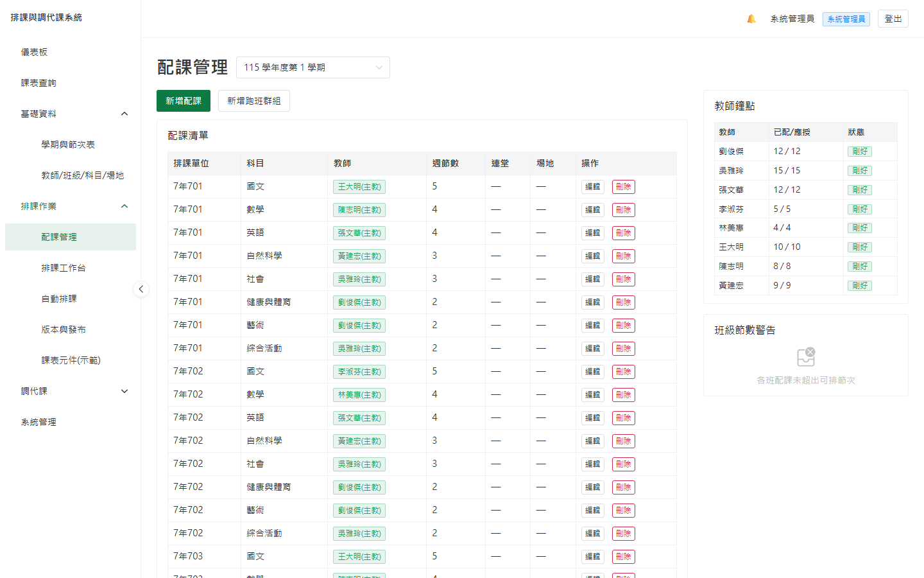Delete the 7年701 國文 row
The image size is (924, 578).
[x=624, y=187]
